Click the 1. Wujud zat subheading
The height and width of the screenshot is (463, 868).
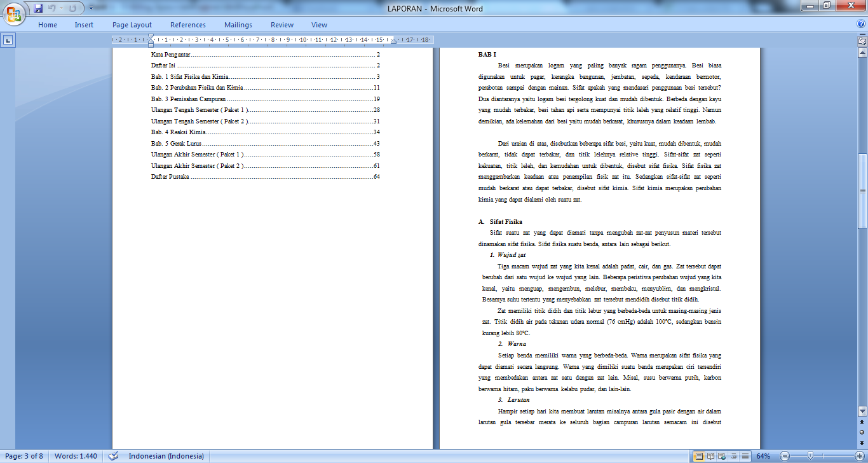pos(508,255)
